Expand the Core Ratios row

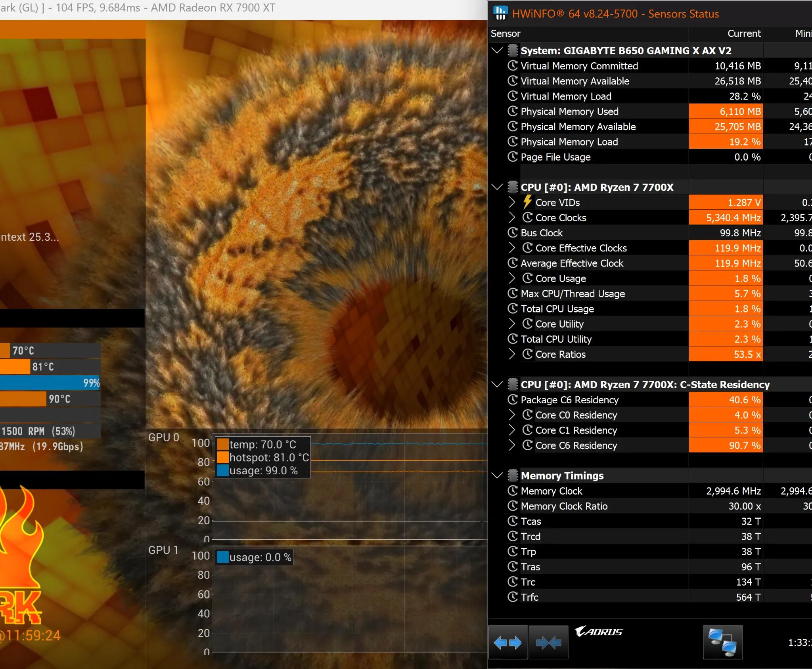point(512,355)
